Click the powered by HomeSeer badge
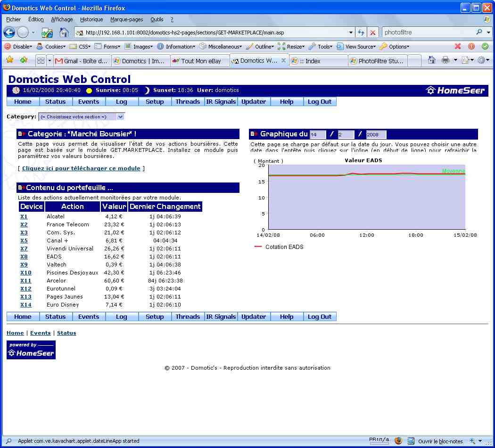This screenshot has height=448, width=495. [x=31, y=350]
